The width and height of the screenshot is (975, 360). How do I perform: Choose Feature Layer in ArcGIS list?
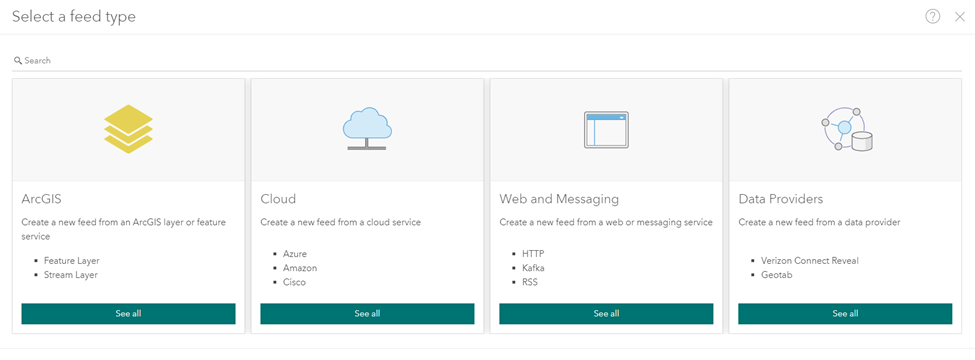point(72,261)
